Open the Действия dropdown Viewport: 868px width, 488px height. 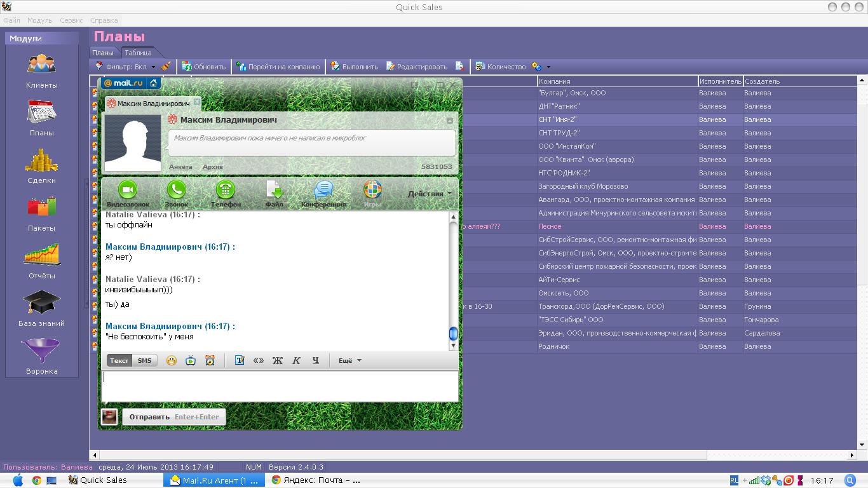[430, 194]
